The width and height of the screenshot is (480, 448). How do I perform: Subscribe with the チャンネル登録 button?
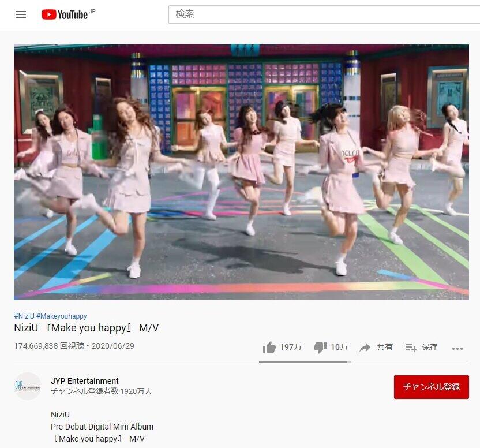pyautogui.click(x=432, y=387)
